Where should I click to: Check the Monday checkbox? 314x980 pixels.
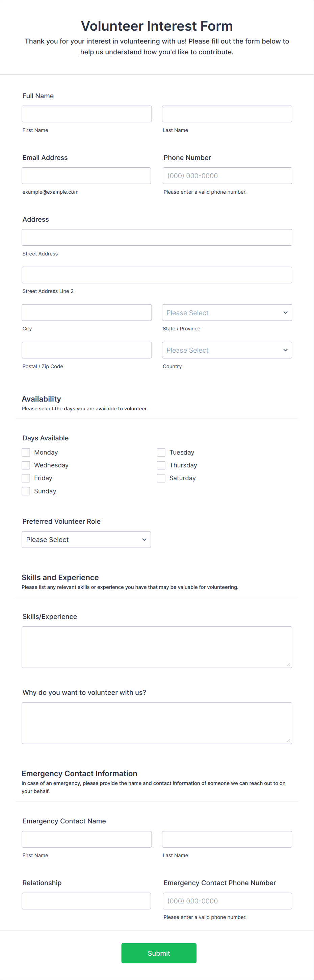26,452
